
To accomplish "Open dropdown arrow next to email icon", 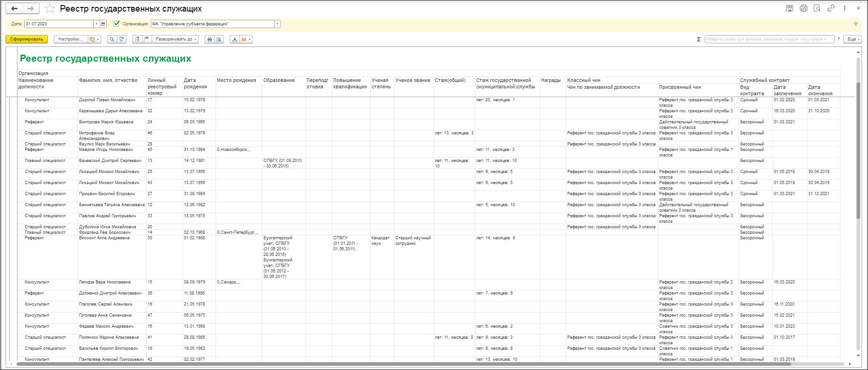I will 250,40.
